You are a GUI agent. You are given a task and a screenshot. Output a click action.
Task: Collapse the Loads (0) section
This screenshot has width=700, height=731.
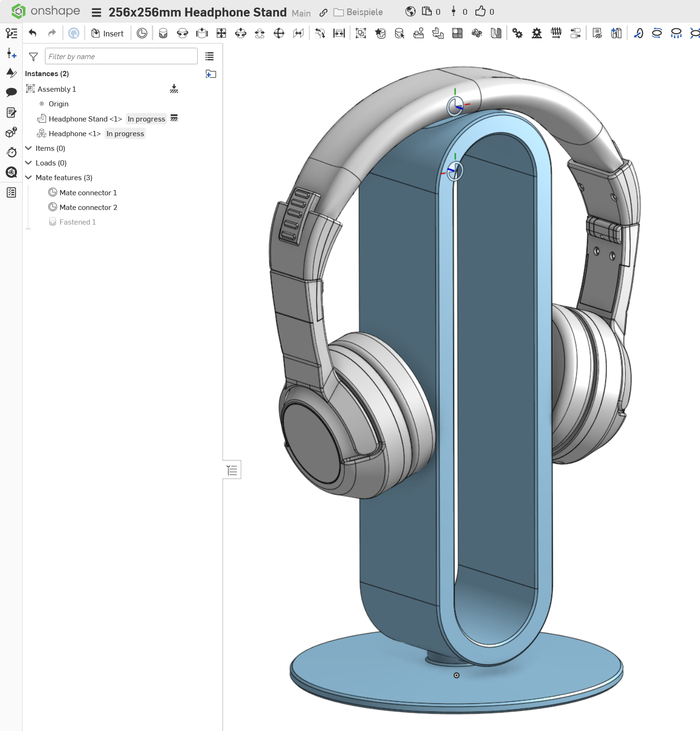point(28,163)
